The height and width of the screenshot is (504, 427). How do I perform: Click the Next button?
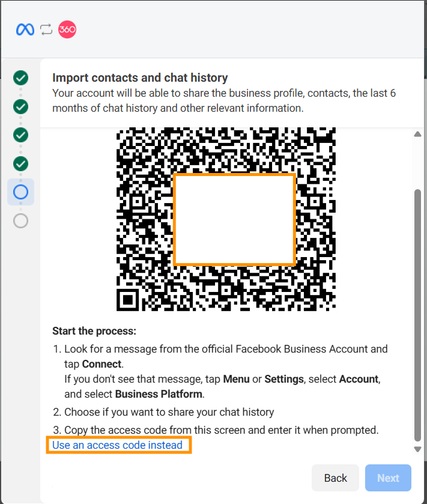[x=388, y=478]
